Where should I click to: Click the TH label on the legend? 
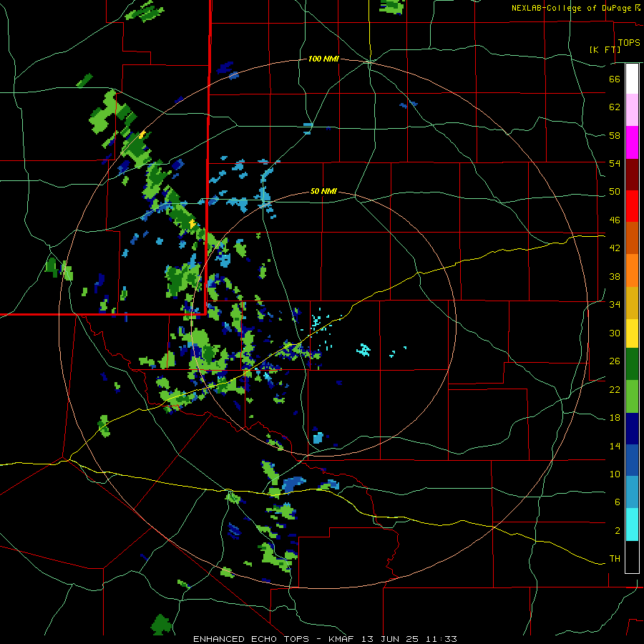tap(615, 559)
